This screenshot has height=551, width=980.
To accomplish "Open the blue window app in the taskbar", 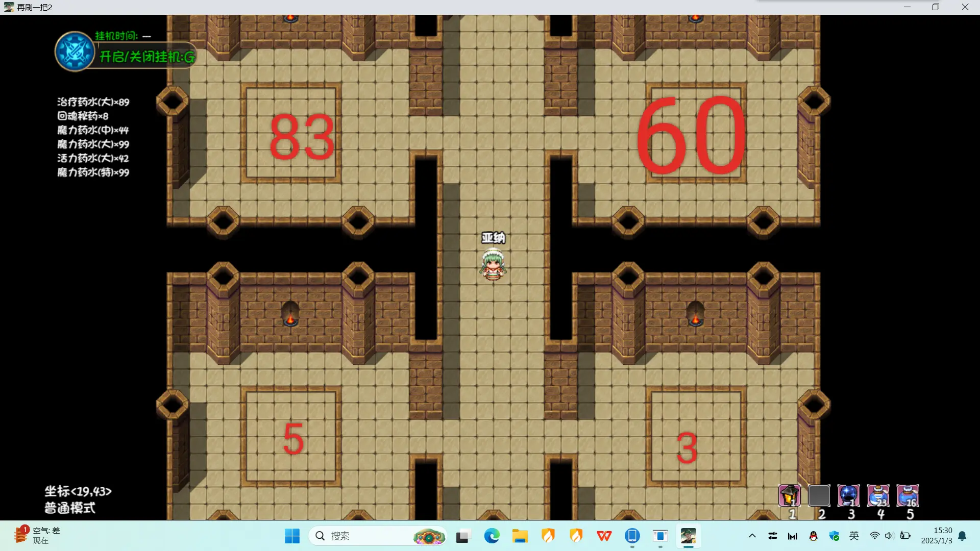I will (660, 536).
